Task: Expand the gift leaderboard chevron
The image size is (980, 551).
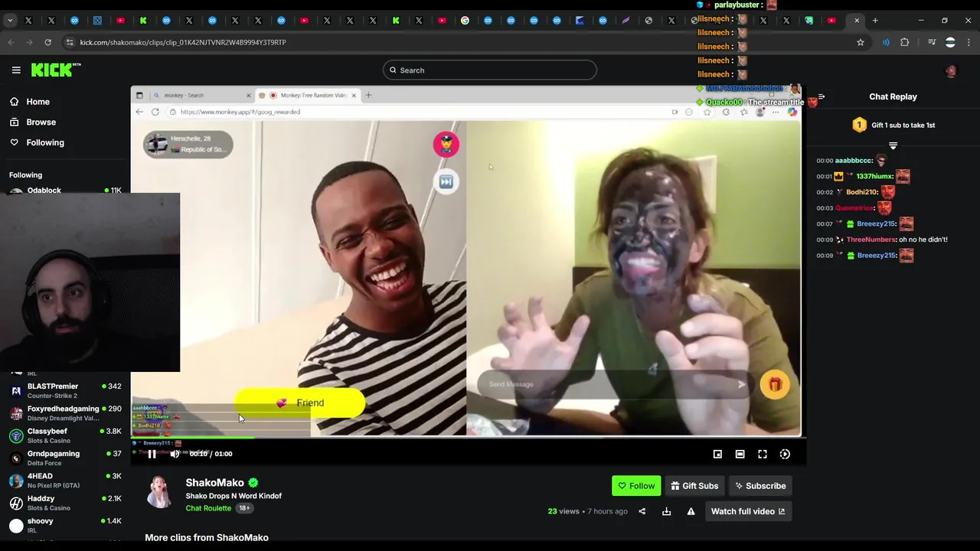Action: click(893, 145)
